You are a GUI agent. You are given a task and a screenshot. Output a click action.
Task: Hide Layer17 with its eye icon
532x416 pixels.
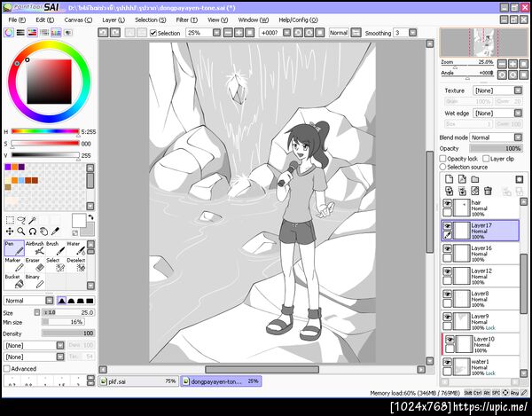click(448, 226)
